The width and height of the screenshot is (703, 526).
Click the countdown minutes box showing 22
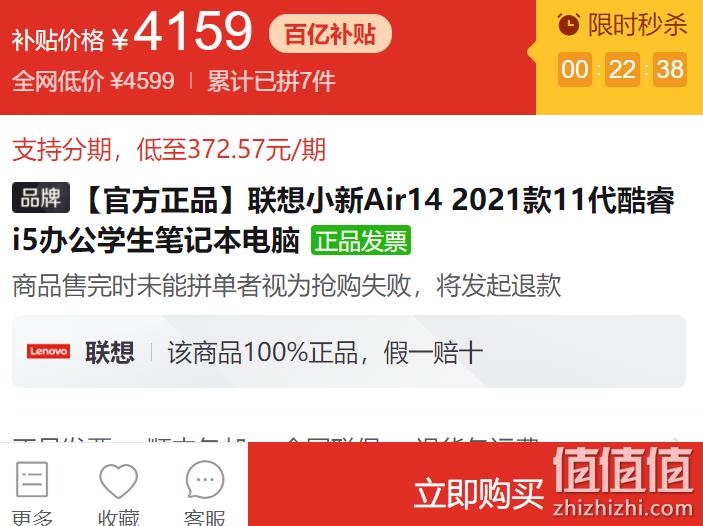(x=622, y=70)
